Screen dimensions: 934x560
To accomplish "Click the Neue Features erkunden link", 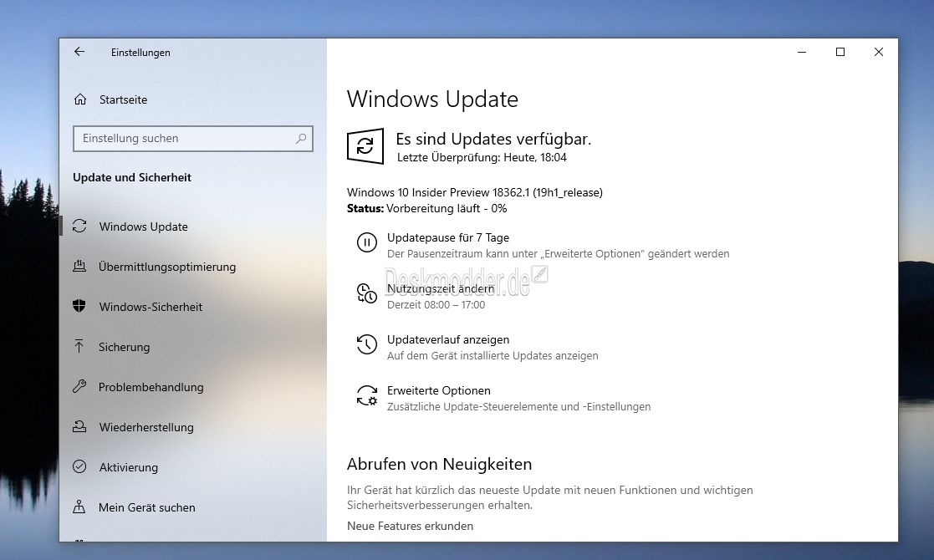I will tap(411, 526).
